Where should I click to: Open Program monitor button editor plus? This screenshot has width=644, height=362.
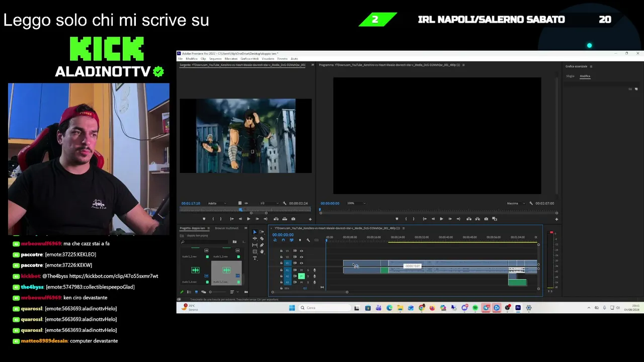pos(556,219)
